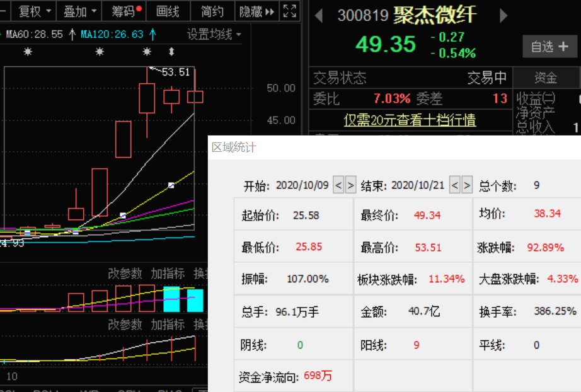The width and height of the screenshot is (581, 392).
Task: Click the 金额 value 40.7亿
Action: pyautogui.click(x=424, y=311)
